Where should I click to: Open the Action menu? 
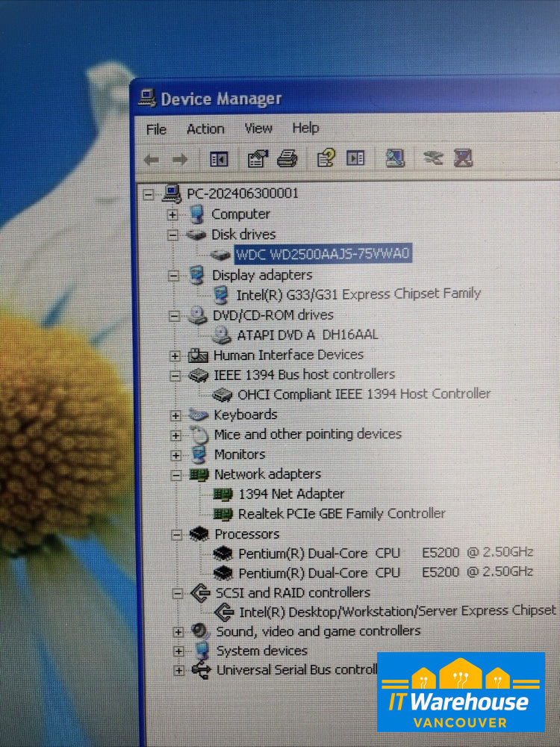205,129
